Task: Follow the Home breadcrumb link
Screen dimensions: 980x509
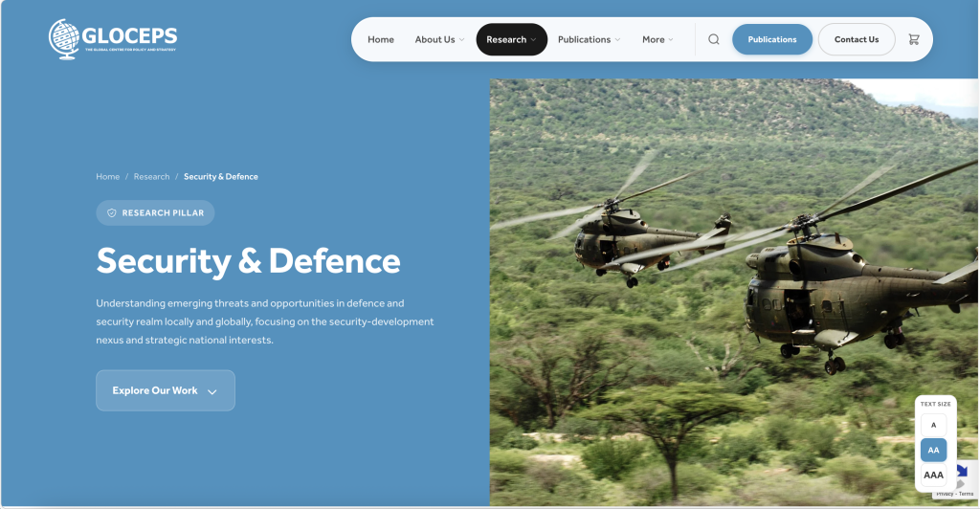Action: pyautogui.click(x=107, y=177)
